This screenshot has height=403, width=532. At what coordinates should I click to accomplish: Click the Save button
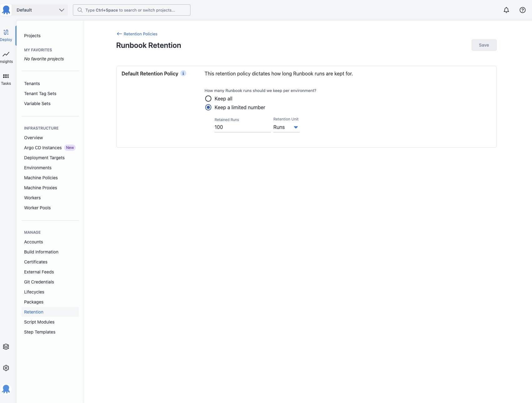pos(484,45)
